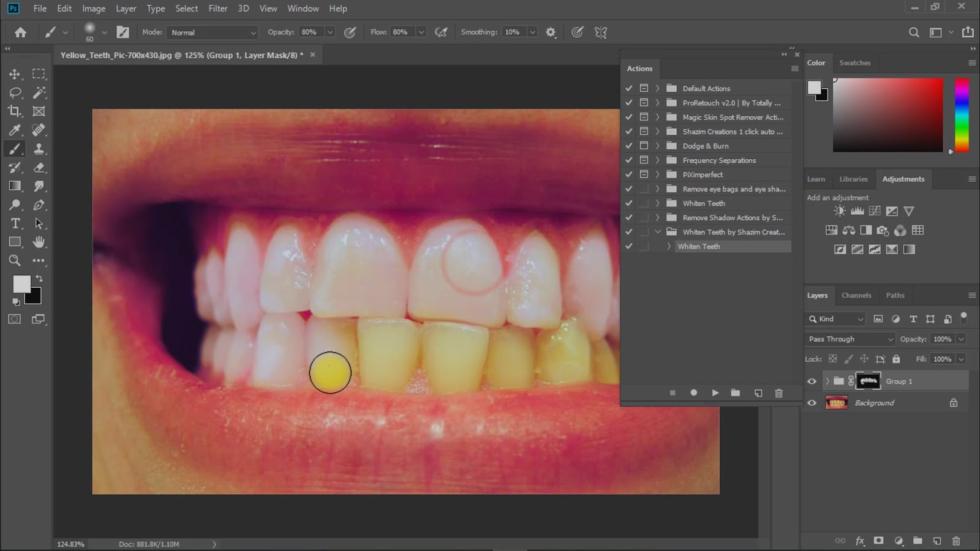
Task: Toggle the Dodge & Burn action set checkmark
Action: tap(628, 146)
